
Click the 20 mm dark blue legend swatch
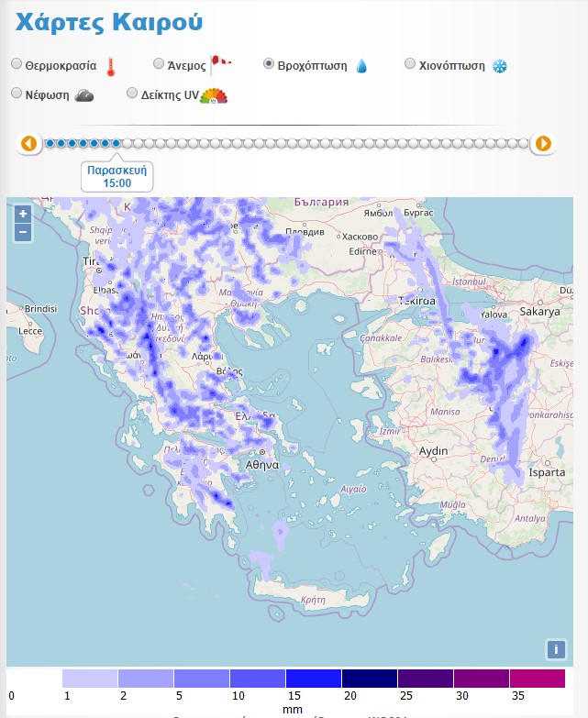click(370, 679)
